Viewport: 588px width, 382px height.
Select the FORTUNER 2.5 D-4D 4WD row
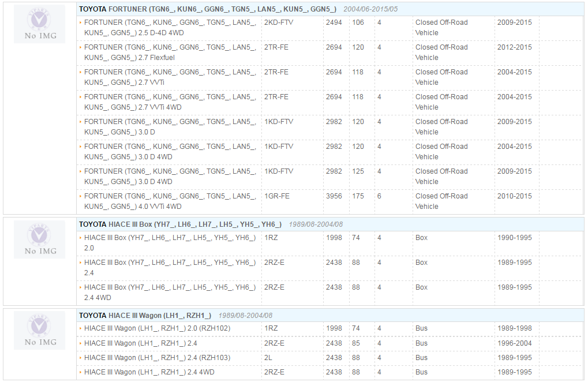point(330,28)
